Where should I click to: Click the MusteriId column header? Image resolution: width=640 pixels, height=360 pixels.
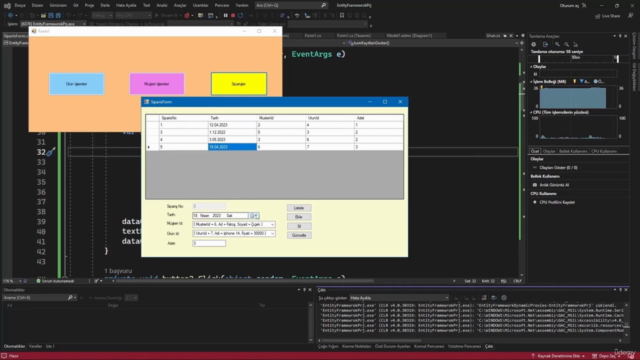click(x=281, y=118)
